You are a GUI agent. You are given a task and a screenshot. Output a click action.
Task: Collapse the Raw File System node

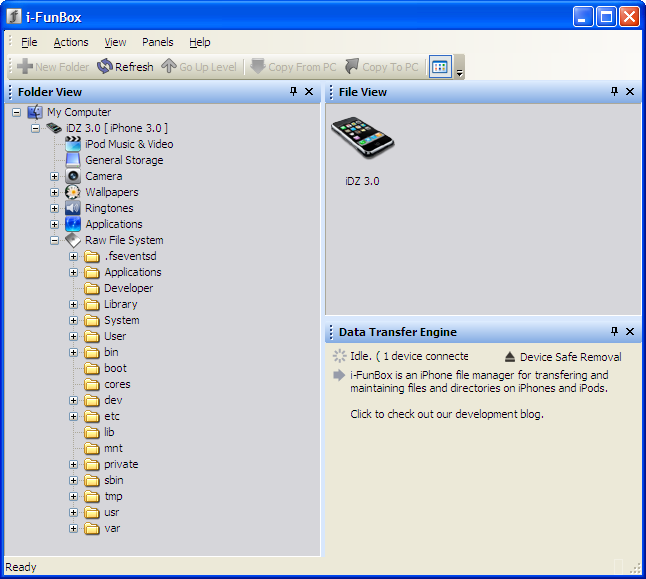[x=54, y=241]
